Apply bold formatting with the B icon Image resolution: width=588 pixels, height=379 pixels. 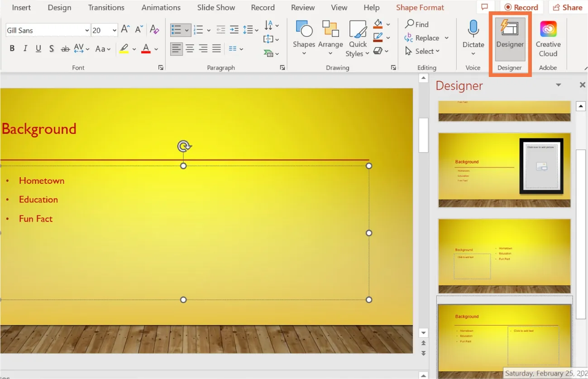click(12, 48)
